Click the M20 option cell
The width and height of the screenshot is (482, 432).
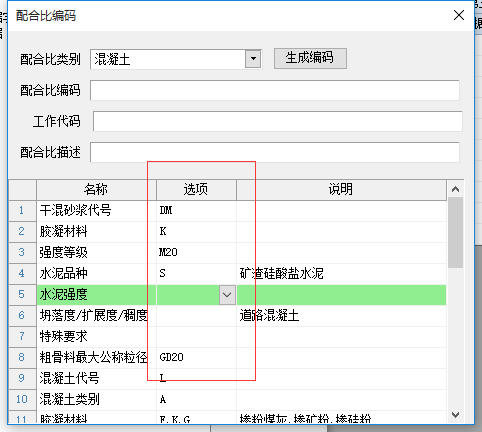pyautogui.click(x=196, y=253)
